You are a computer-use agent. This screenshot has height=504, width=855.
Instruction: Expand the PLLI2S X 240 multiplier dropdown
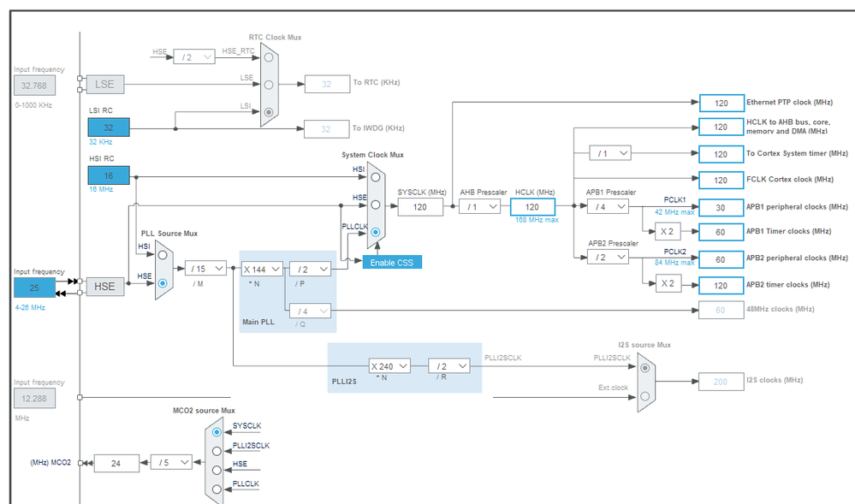(390, 366)
